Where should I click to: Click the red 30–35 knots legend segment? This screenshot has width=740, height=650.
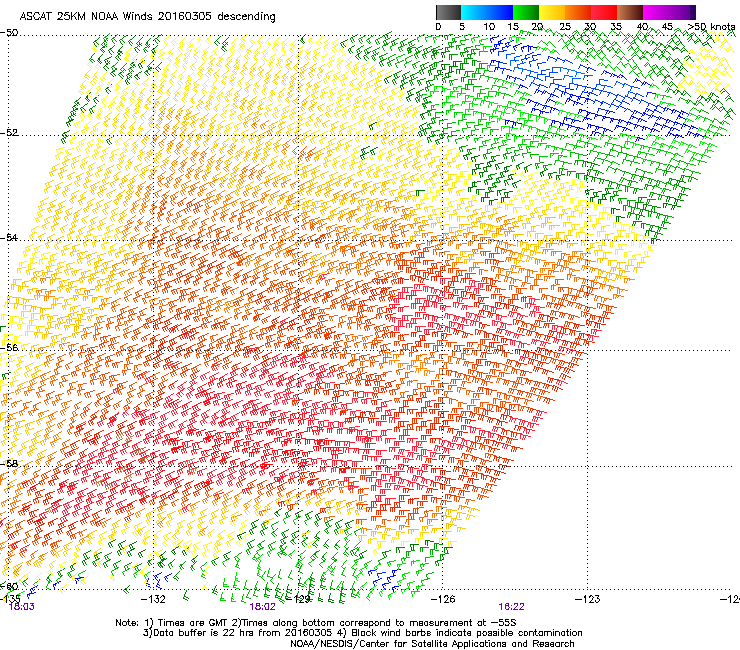[x=604, y=12]
